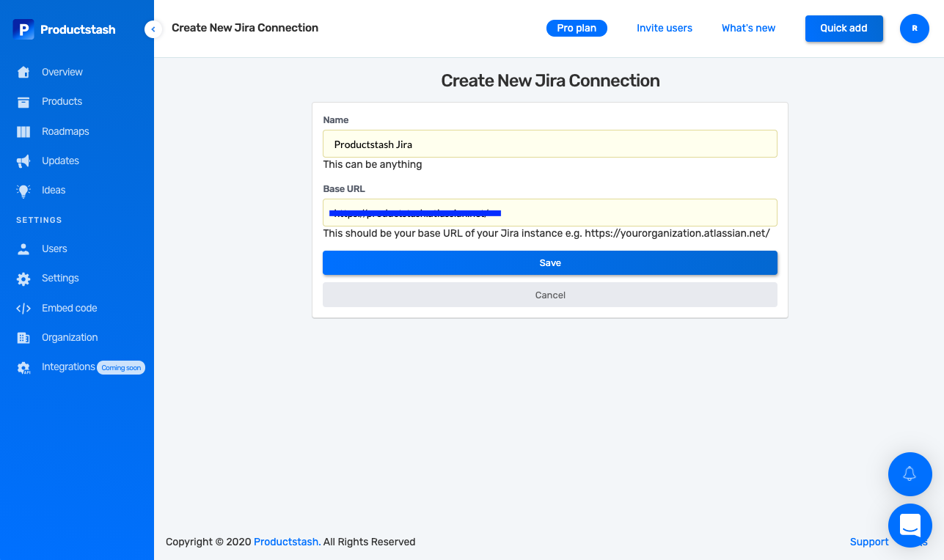Open the What's new link

tap(748, 28)
